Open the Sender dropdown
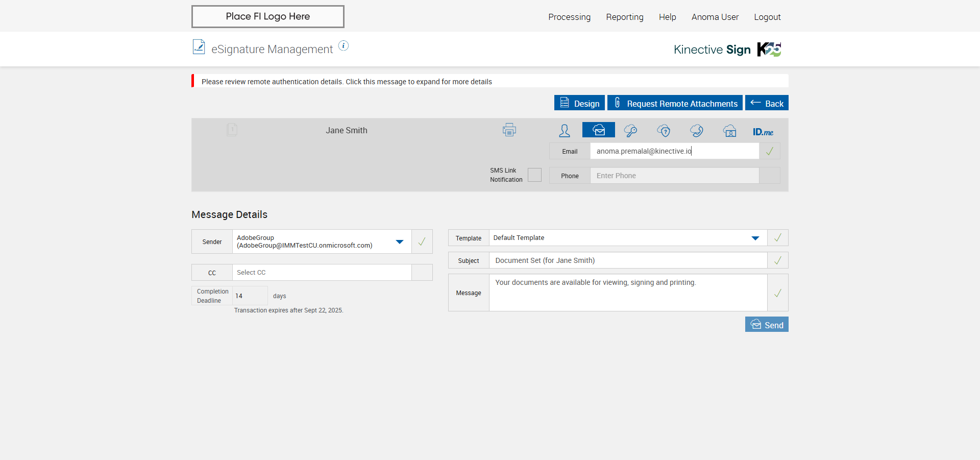Viewport: 980px width, 460px height. pos(400,241)
